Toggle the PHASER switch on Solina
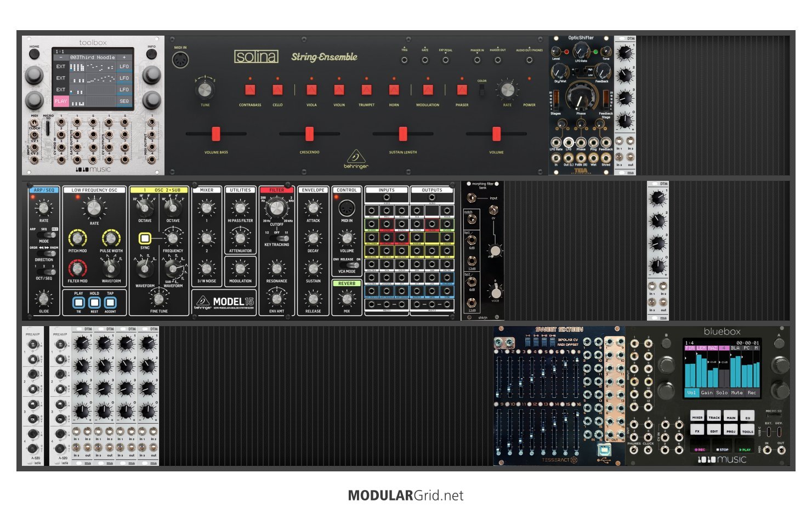812x507 pixels. click(462, 89)
